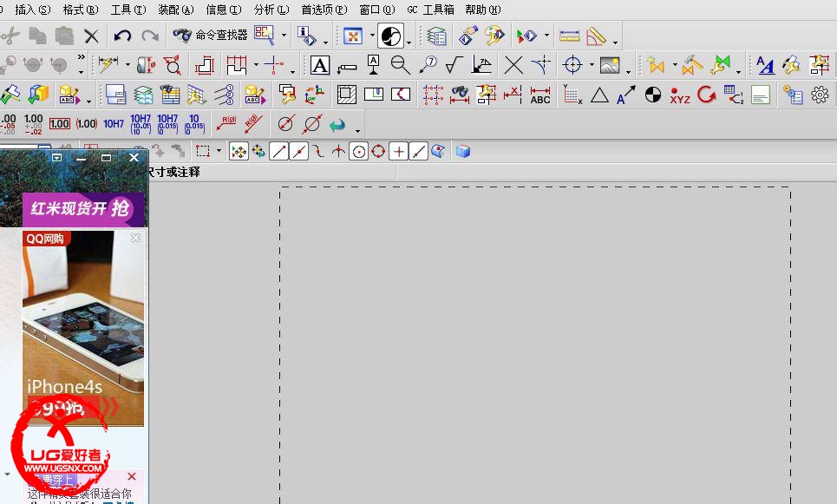Click the ABC text dimension icon

(x=540, y=95)
